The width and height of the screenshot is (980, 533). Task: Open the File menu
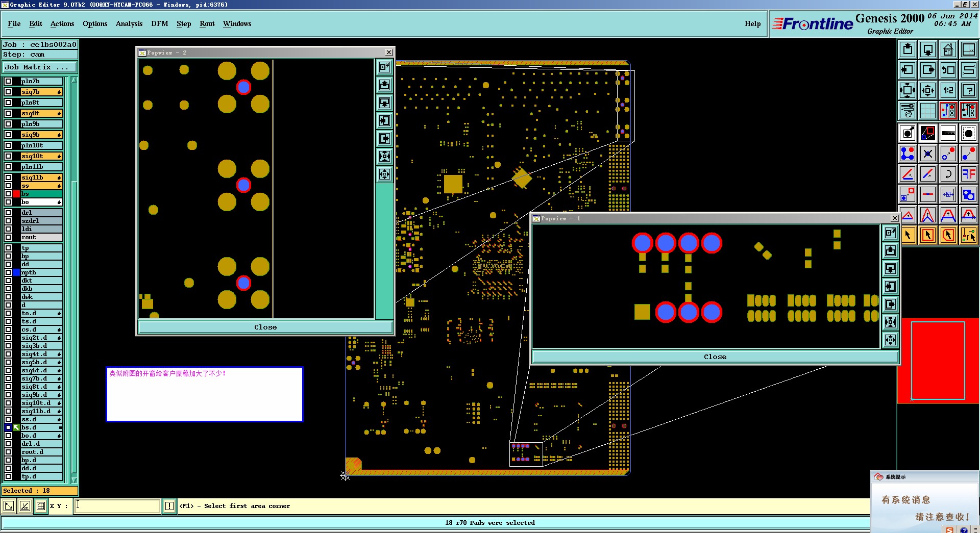point(14,23)
